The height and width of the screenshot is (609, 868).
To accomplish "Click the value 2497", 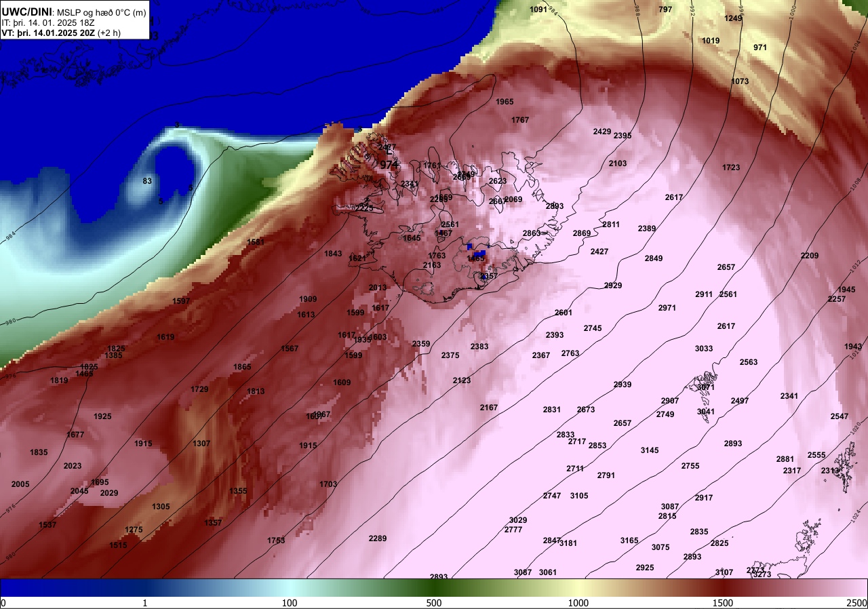I will pyautogui.click(x=740, y=401).
